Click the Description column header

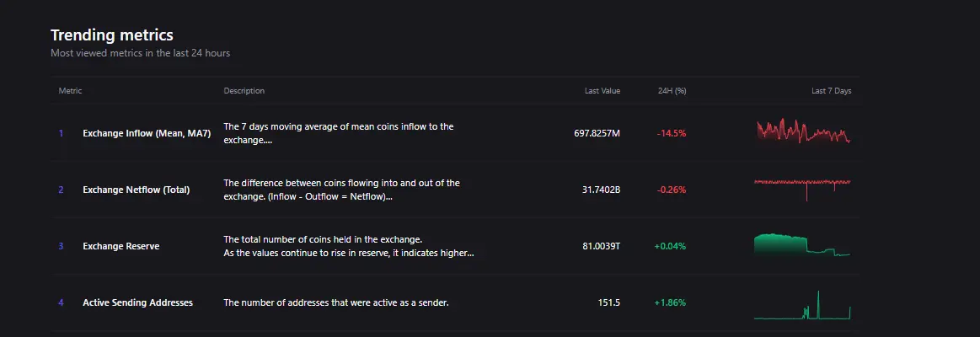(x=244, y=91)
